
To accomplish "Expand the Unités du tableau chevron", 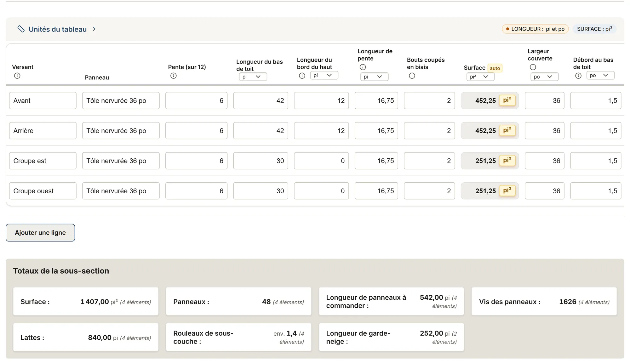I will click(94, 29).
